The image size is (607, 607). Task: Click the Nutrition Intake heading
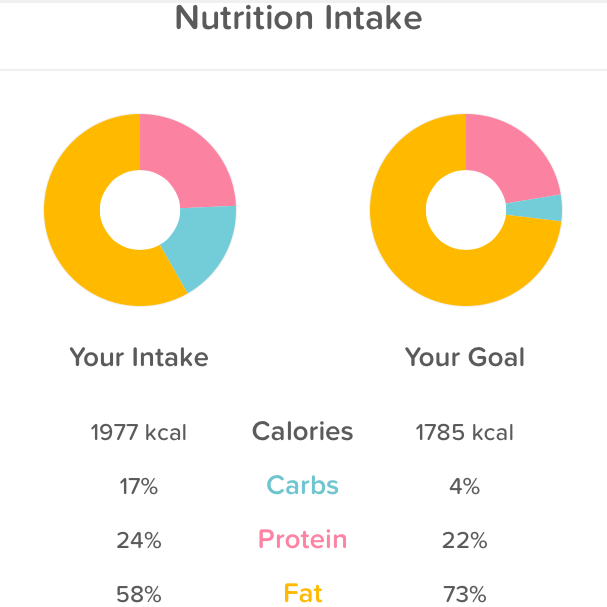(298, 18)
